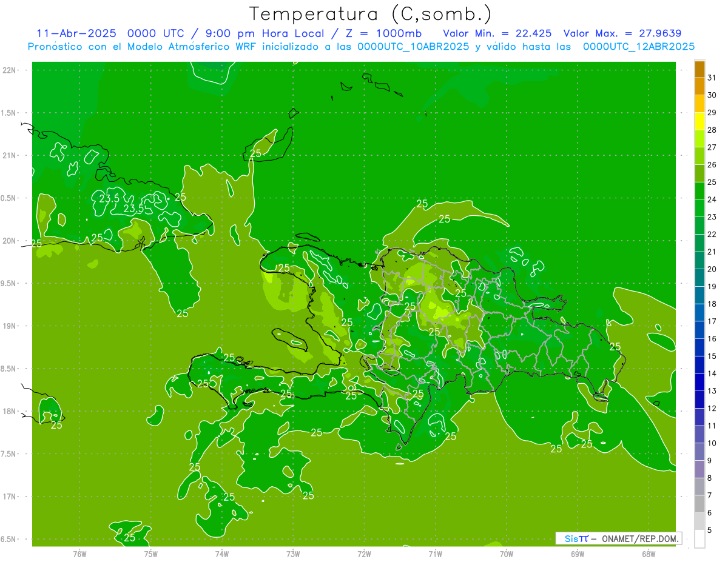Click the yellow legend swatch between 28 and 29
The height and width of the screenshot is (562, 728).
699,121
